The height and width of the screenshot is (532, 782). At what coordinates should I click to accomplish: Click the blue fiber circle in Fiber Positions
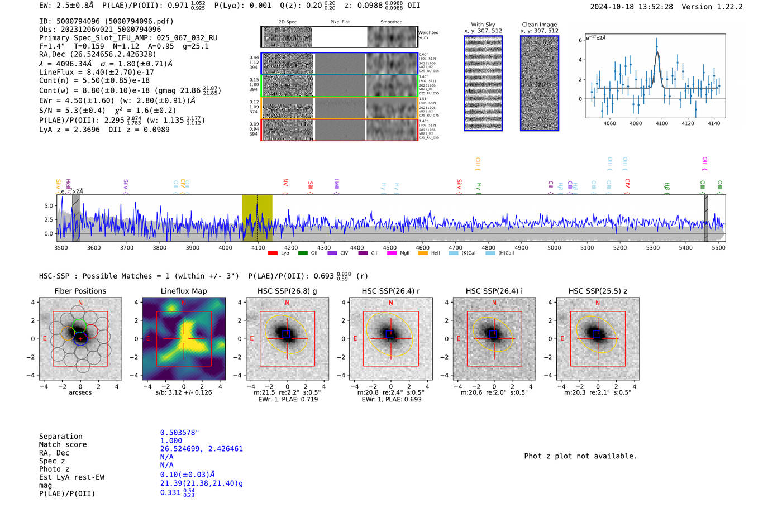[x=80, y=338]
